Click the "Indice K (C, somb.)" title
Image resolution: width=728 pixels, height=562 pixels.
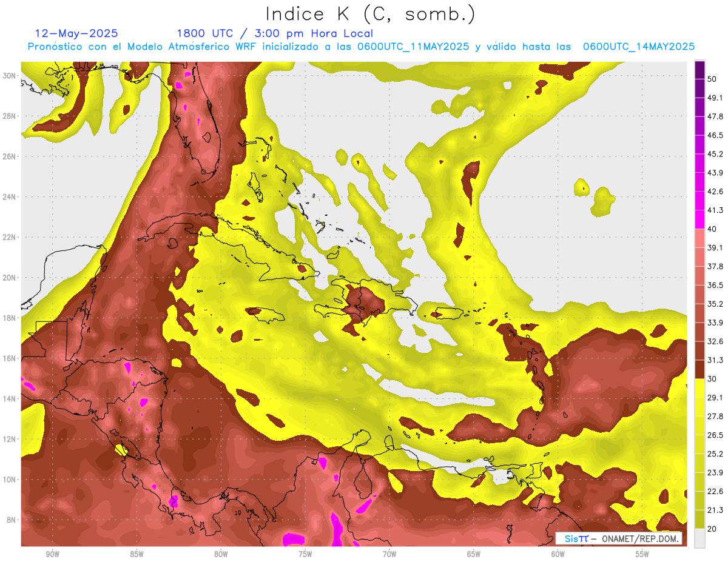371,14
